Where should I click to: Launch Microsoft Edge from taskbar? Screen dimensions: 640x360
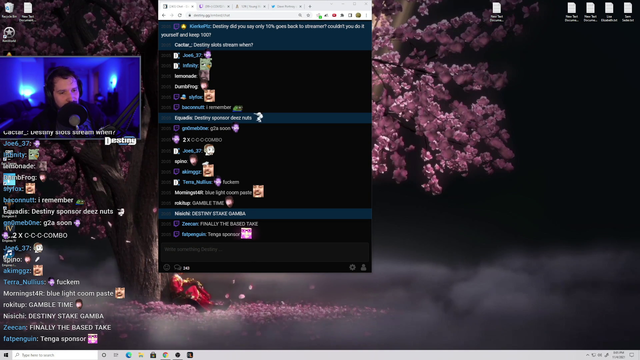click(x=129, y=355)
